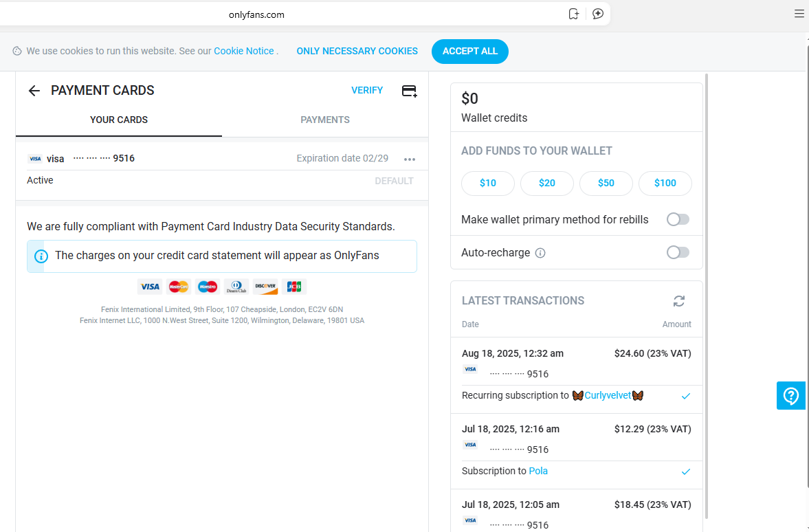Open the browser hamburger menu
This screenshot has height=532, width=809.
(x=799, y=14)
